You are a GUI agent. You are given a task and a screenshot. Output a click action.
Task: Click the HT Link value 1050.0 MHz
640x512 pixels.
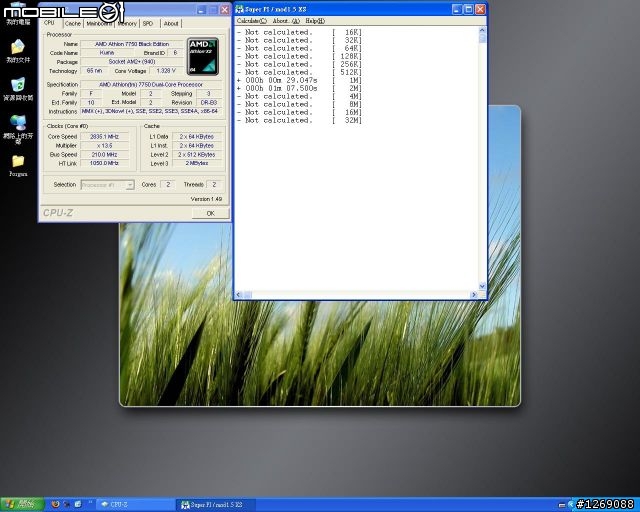104,163
